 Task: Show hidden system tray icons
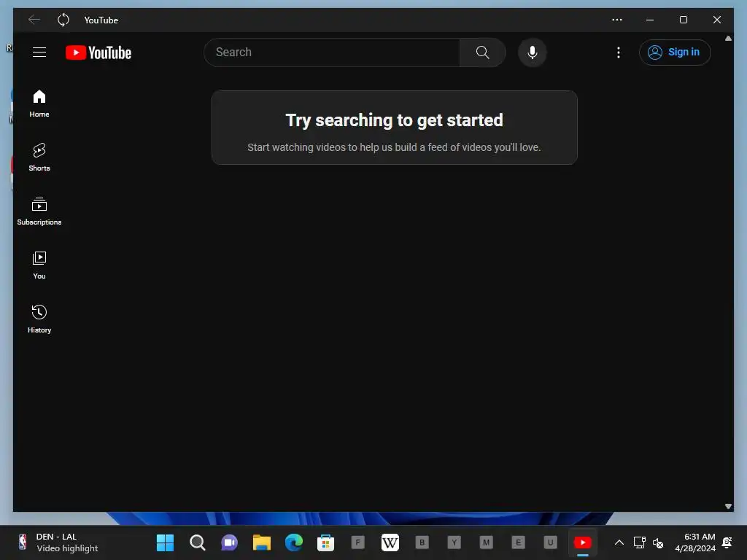tap(619, 542)
